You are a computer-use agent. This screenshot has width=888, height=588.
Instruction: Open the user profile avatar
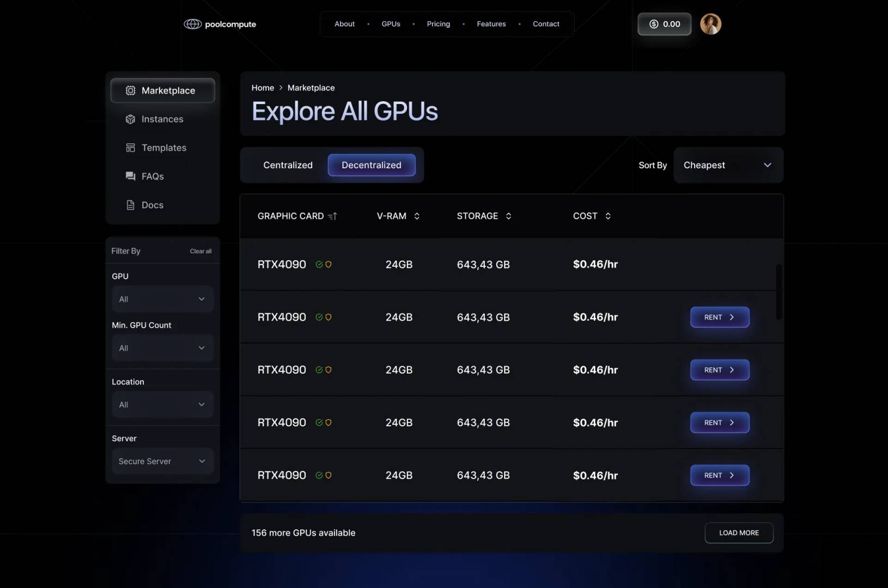pyautogui.click(x=710, y=24)
